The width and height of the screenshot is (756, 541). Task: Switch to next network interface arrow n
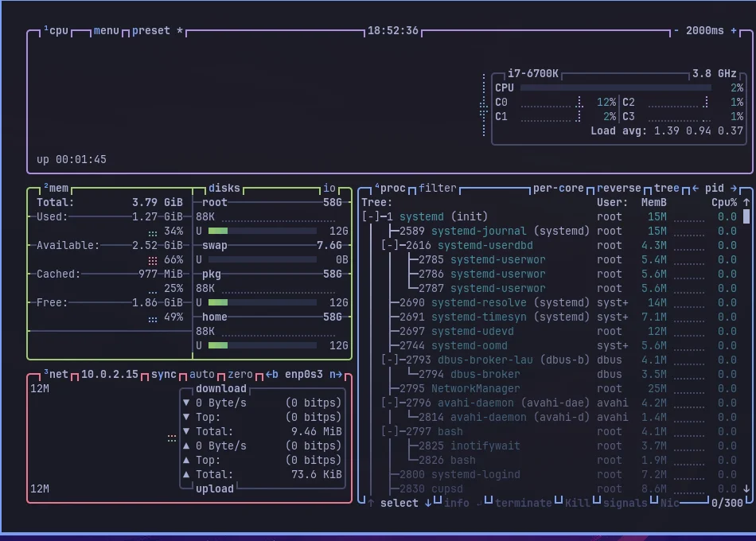[336, 375]
